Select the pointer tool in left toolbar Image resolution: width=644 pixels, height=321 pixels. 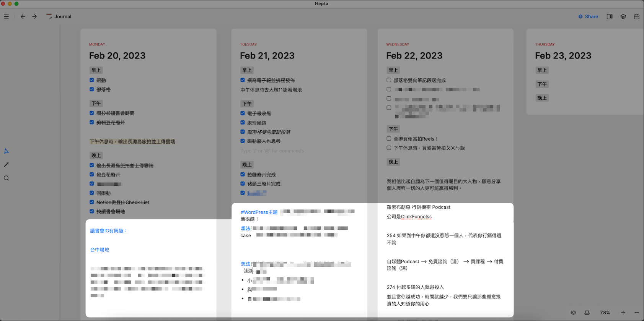pyautogui.click(x=7, y=151)
